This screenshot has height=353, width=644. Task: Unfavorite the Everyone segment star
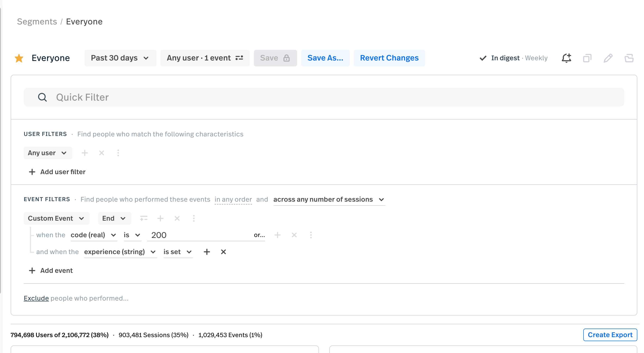tap(19, 58)
